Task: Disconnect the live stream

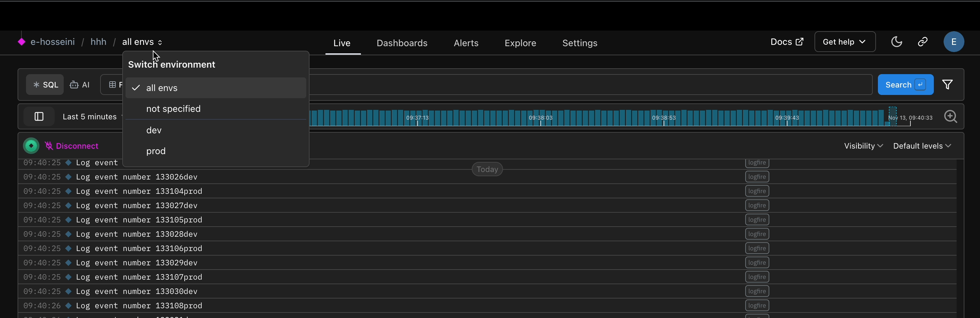Action: click(x=72, y=146)
